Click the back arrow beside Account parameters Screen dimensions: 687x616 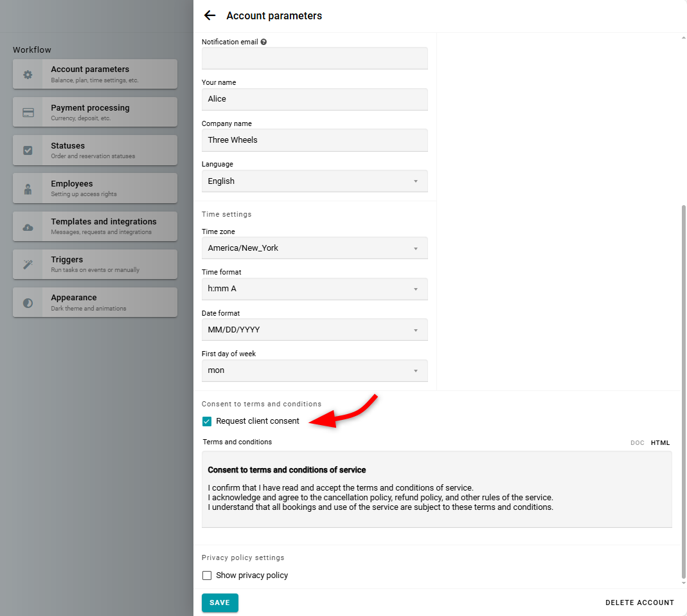(210, 15)
